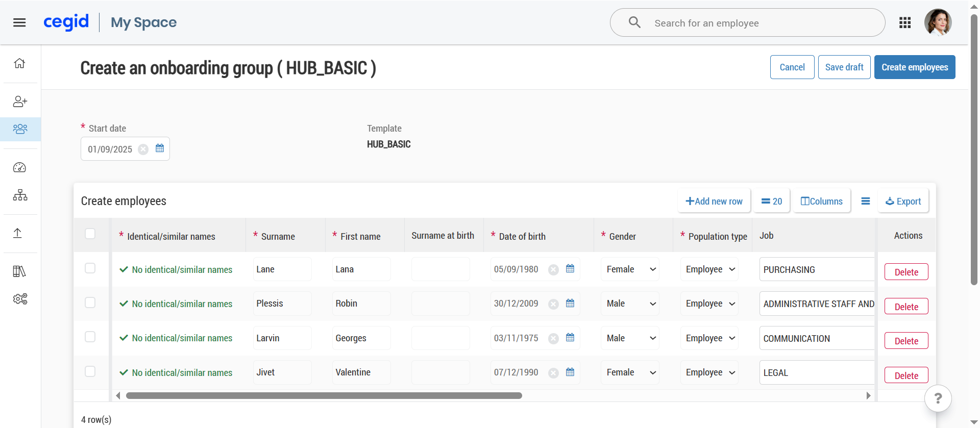This screenshot has height=428, width=980.
Task: Expand Gender dropdown for Lana Lane
Action: click(630, 269)
